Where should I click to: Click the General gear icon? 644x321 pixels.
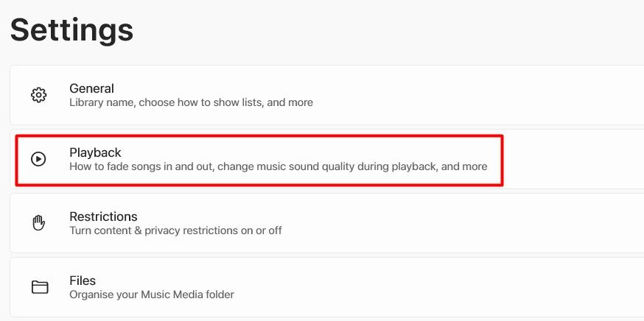click(39, 95)
